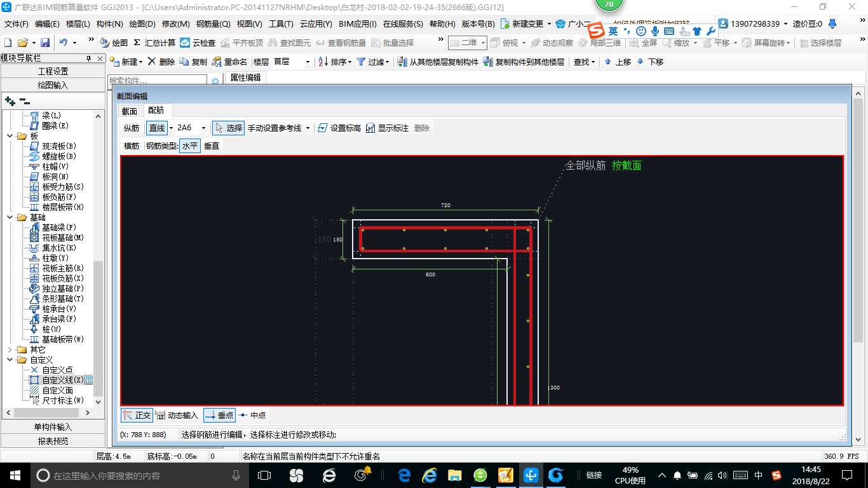Image resolution: width=868 pixels, height=488 pixels.
Task: Switch to the 截面 tab
Action: [129, 111]
